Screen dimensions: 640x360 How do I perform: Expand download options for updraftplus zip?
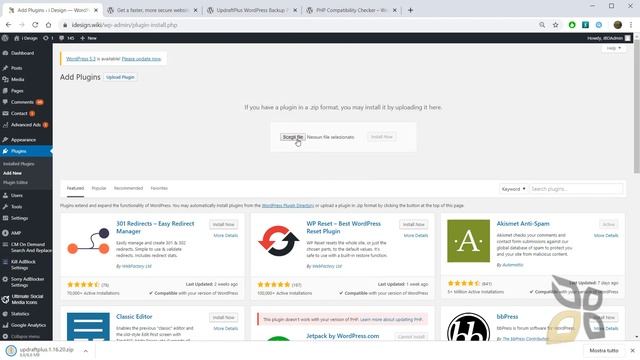(86, 351)
